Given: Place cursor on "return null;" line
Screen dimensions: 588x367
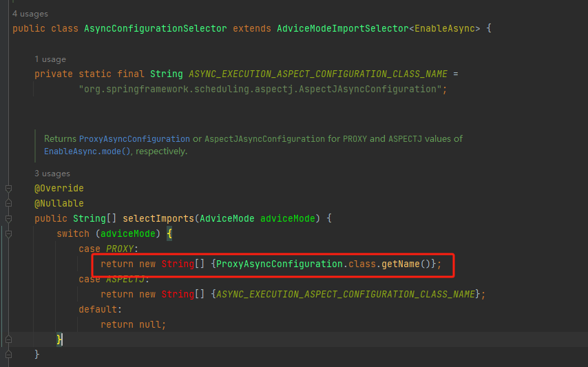Looking at the screenshot, I should click(x=133, y=324).
